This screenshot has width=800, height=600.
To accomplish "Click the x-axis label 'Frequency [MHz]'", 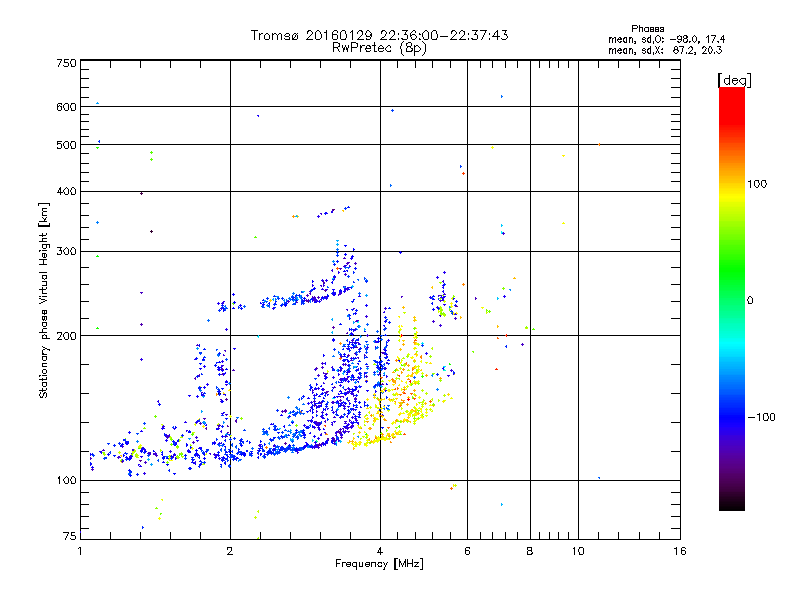I will (379, 564).
